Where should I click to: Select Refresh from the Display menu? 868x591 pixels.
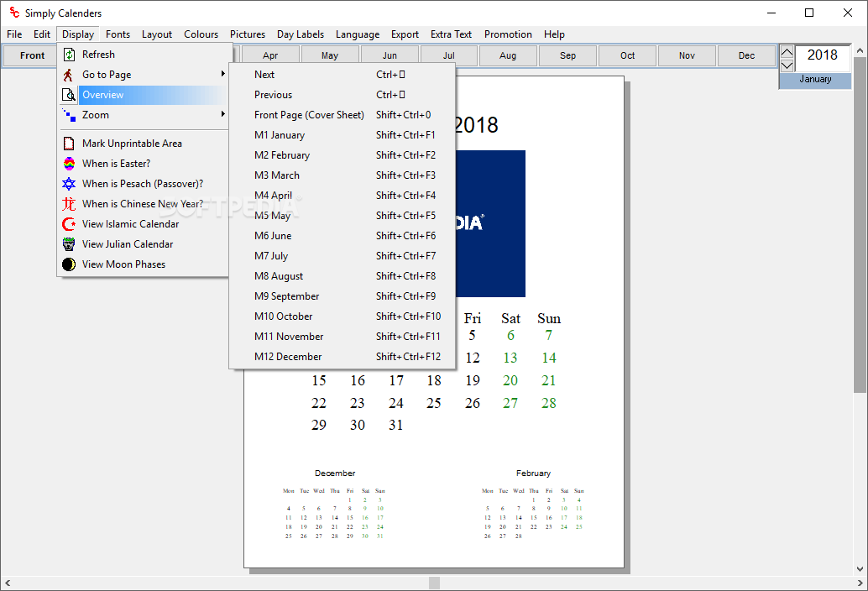144,55
